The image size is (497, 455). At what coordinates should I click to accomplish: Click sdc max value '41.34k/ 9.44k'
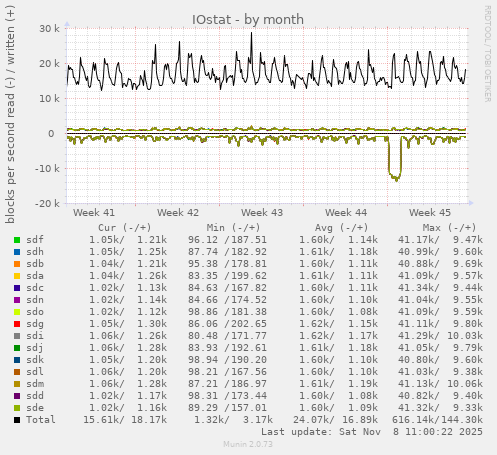pos(440,288)
